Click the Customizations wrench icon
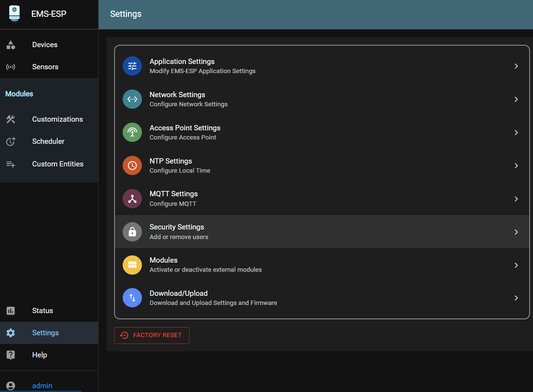This screenshot has width=533, height=392. [x=11, y=119]
